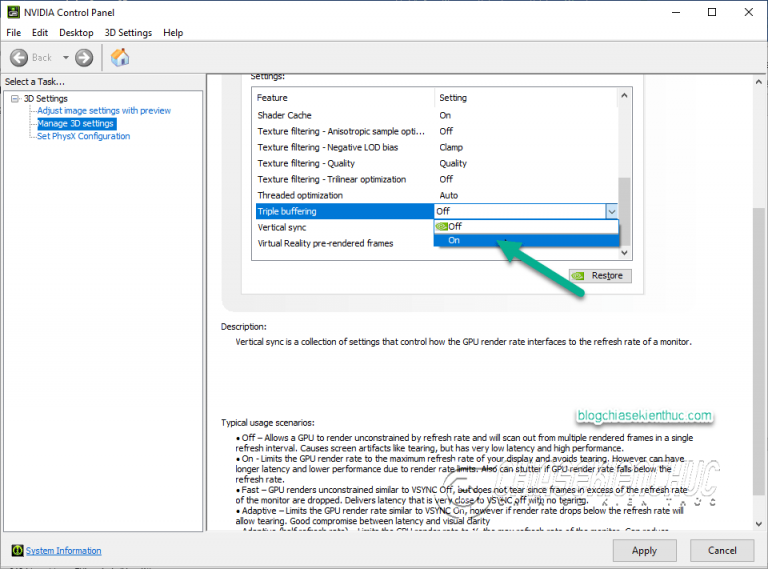Open the Back history dropdown arrow
Screen dimensions: 768x569
coord(66,58)
